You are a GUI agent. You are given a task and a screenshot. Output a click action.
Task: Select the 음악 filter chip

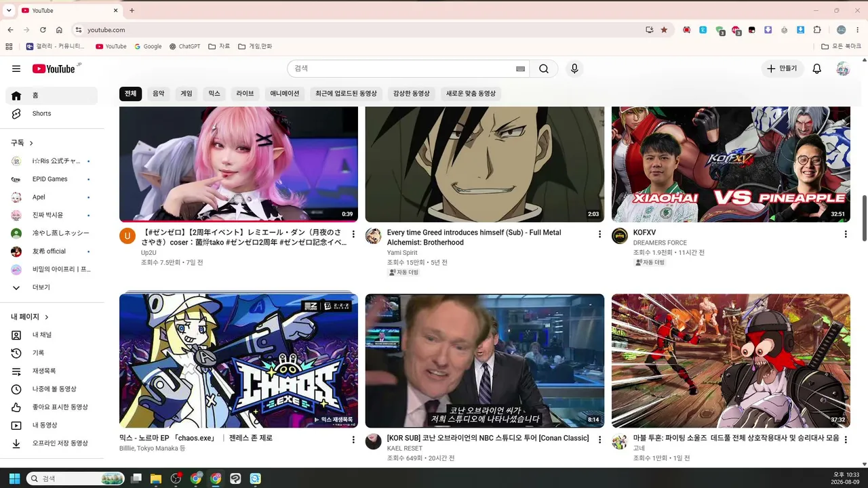158,94
